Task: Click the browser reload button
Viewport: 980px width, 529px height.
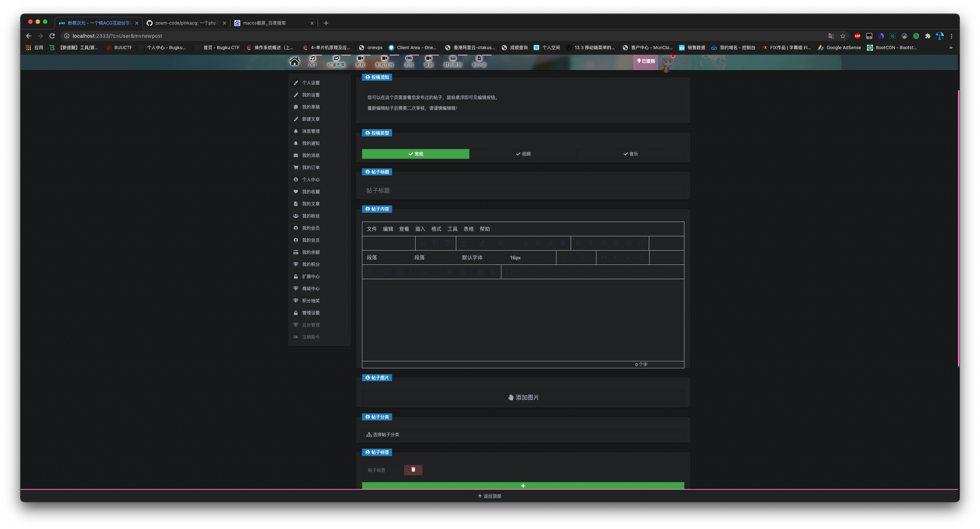Action: click(x=52, y=36)
